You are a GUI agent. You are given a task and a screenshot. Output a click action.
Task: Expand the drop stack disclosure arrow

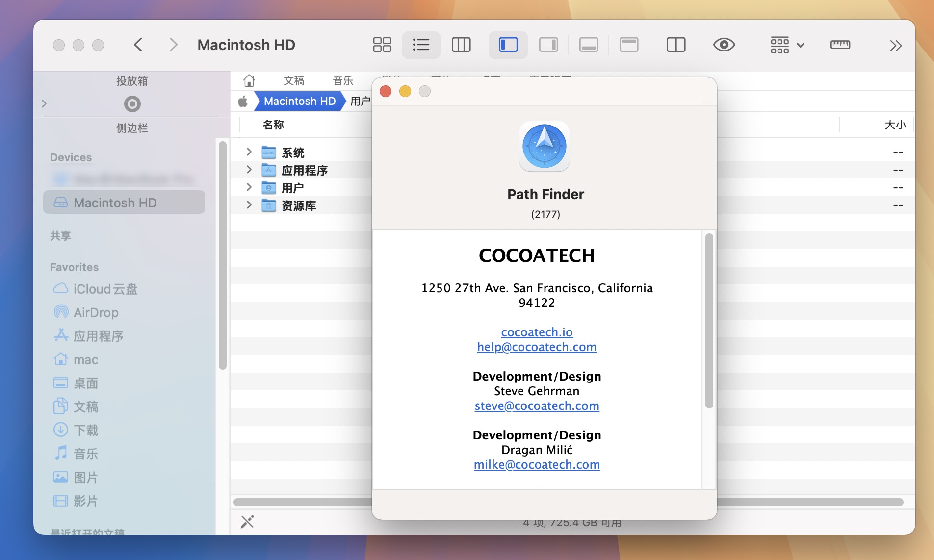tap(44, 104)
